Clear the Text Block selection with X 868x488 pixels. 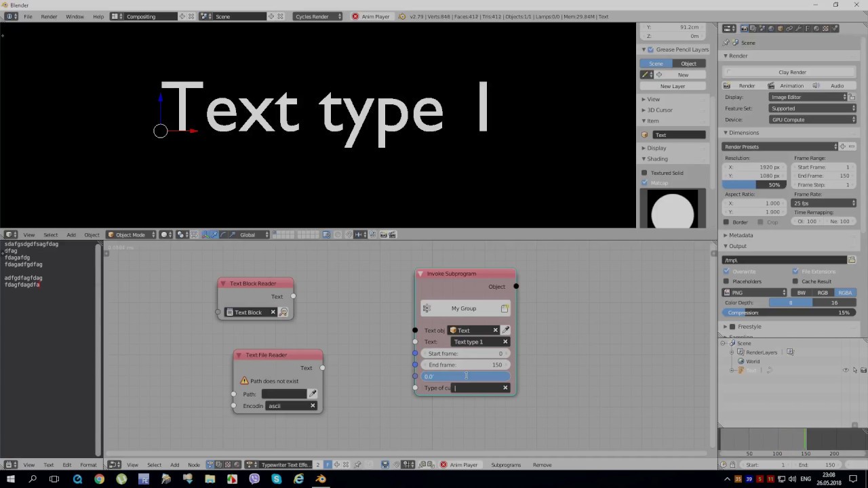[273, 312]
